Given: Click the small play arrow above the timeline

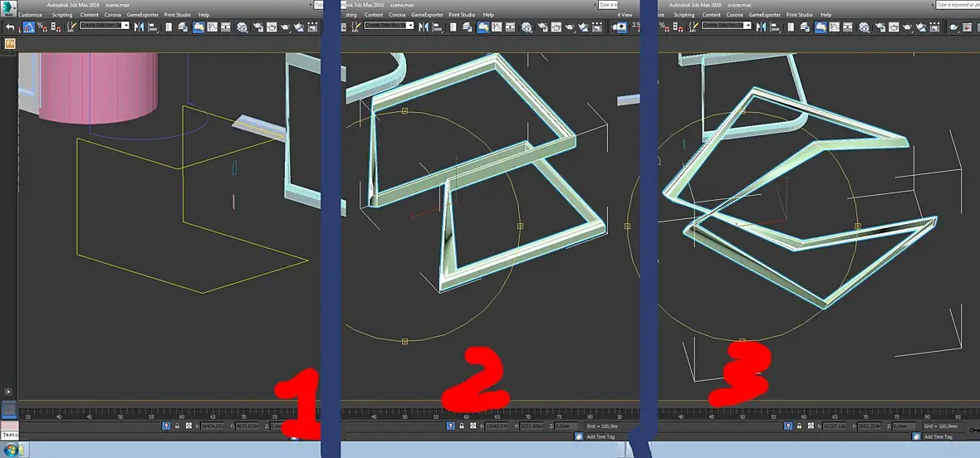Looking at the screenshot, I should [8, 392].
